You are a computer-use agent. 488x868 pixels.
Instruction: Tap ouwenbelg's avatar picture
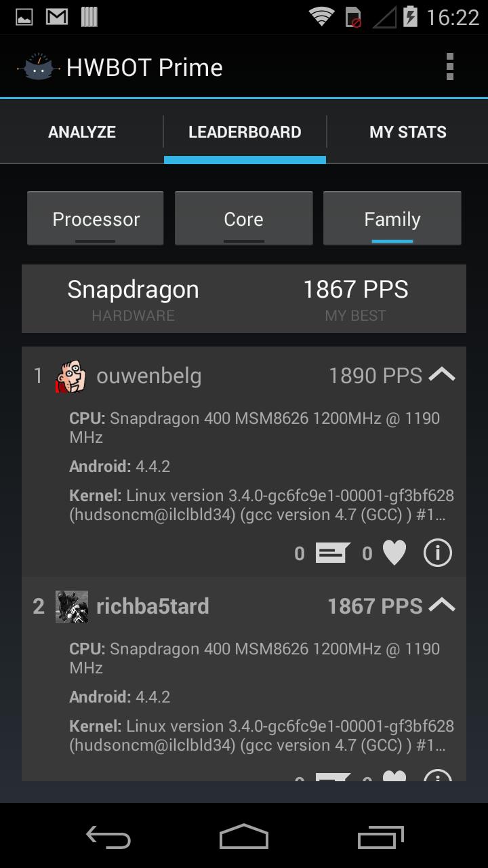pyautogui.click(x=71, y=376)
